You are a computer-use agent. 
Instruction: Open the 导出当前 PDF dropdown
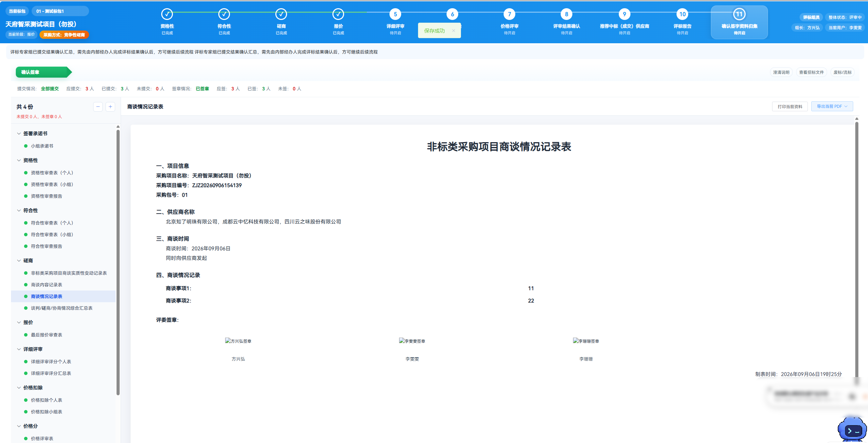832,106
